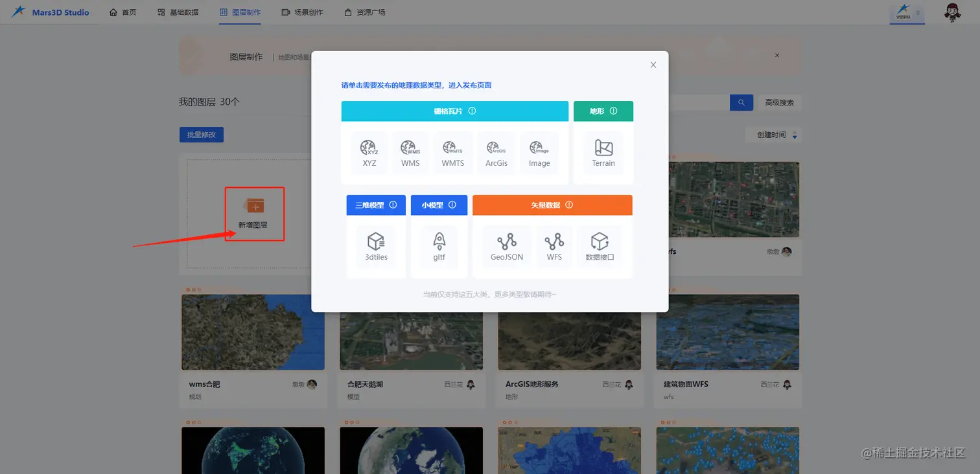Viewport: 980px width, 474px height.
Task: Pick the ArcGis layer type
Action: tap(496, 153)
